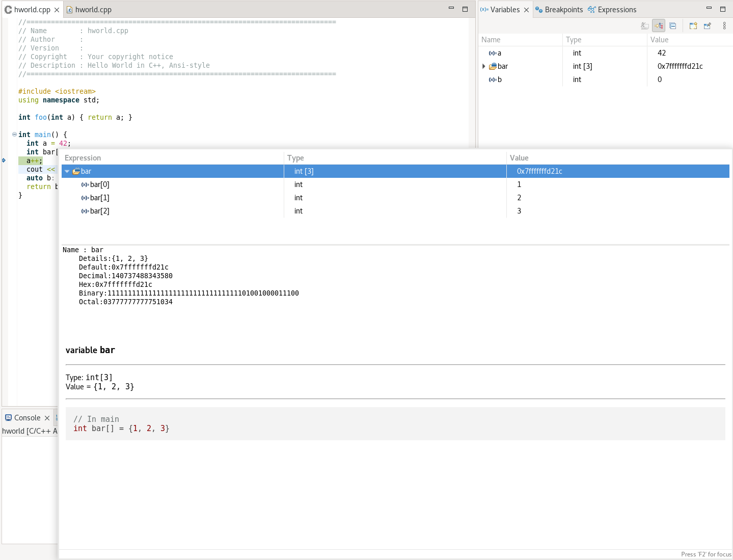Screen dimensions: 733x560
Task: Click the (x)= icon beside variable a
Action: pyautogui.click(x=493, y=53)
